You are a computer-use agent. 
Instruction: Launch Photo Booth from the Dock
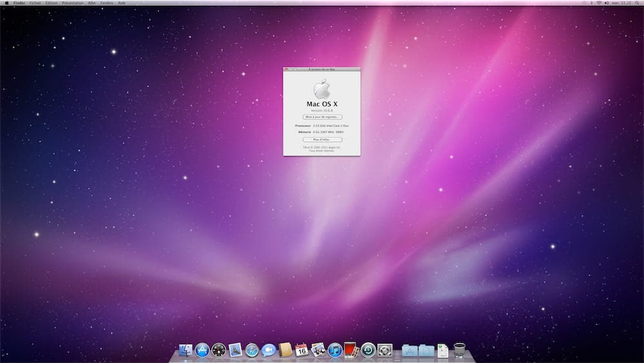pyautogui.click(x=351, y=350)
